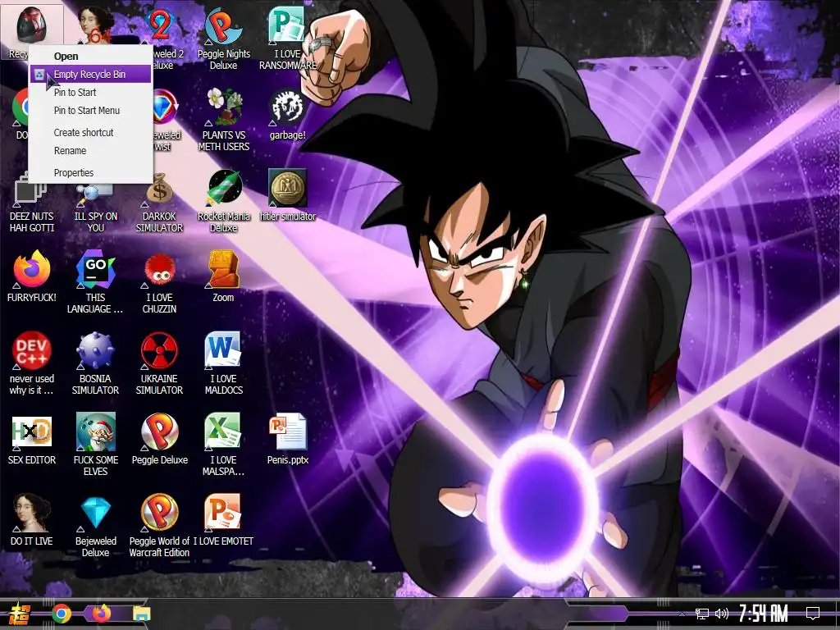The width and height of the screenshot is (840, 630).
Task: Select the Recycle Bin desktop icon
Action: [32, 25]
